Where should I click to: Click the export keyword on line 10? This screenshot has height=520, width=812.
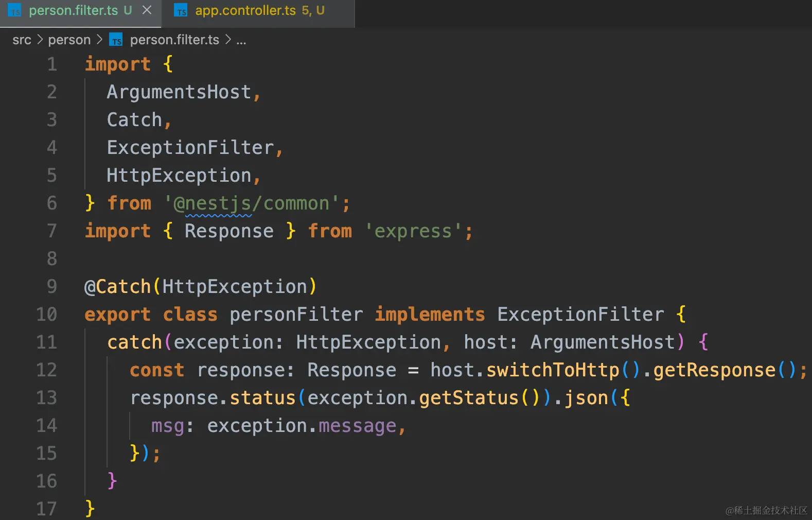117,315
